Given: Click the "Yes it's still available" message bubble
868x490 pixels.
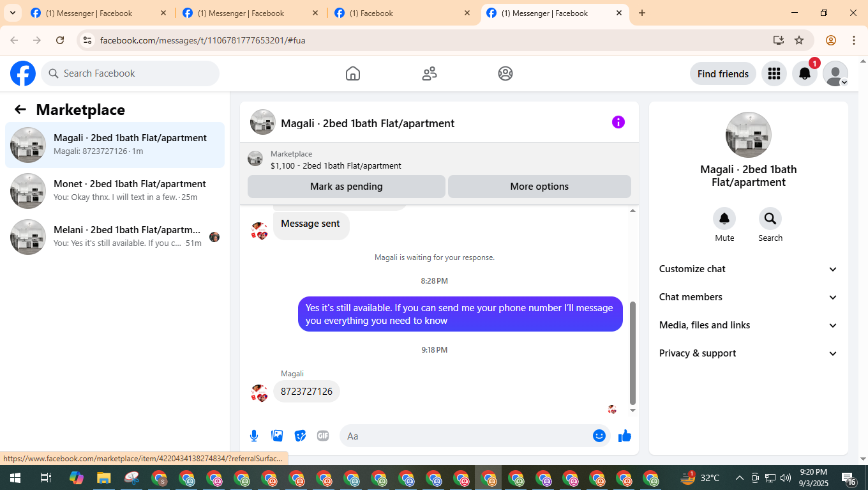Looking at the screenshot, I should point(460,314).
